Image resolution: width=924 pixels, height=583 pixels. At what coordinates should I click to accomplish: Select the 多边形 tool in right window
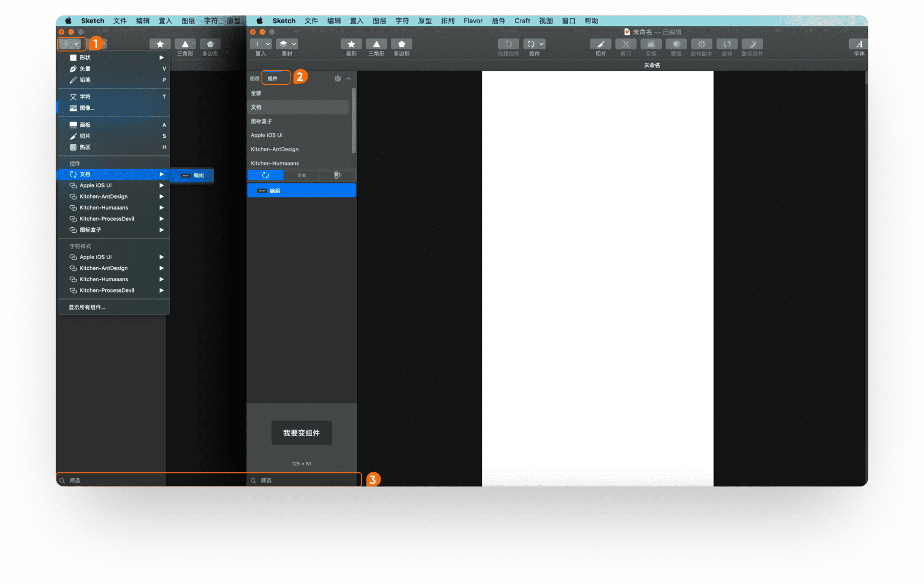pyautogui.click(x=402, y=44)
